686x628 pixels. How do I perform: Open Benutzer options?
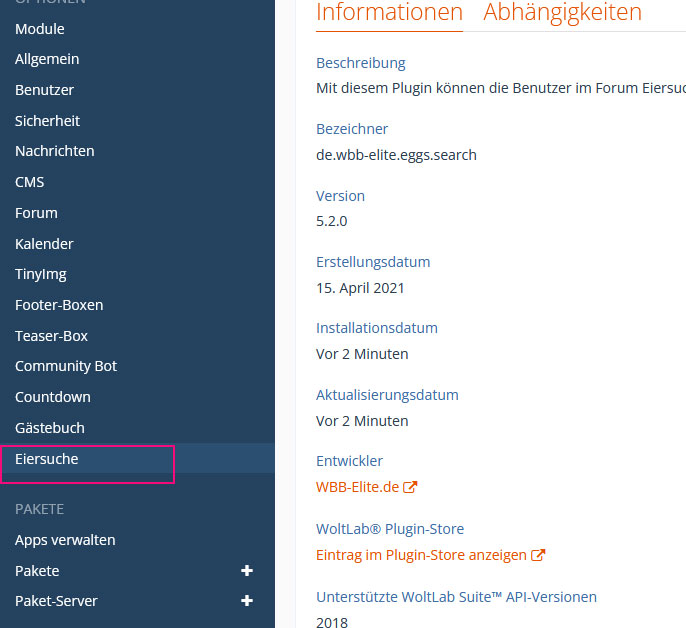tap(44, 90)
